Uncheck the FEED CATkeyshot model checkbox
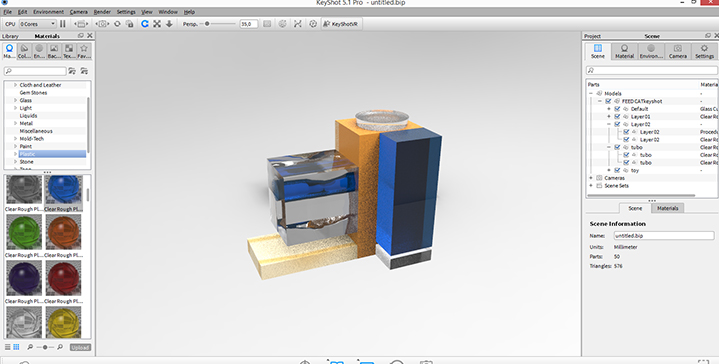719x364 pixels. [608, 101]
